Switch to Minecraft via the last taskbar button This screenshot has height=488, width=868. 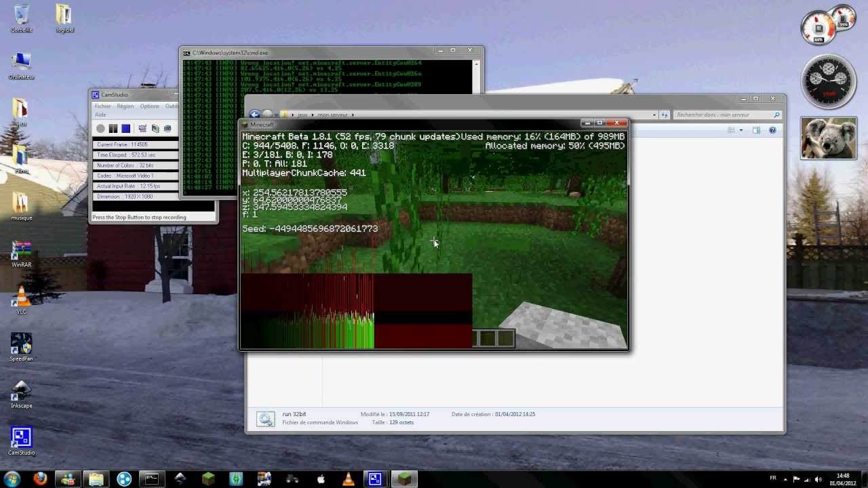(x=405, y=479)
